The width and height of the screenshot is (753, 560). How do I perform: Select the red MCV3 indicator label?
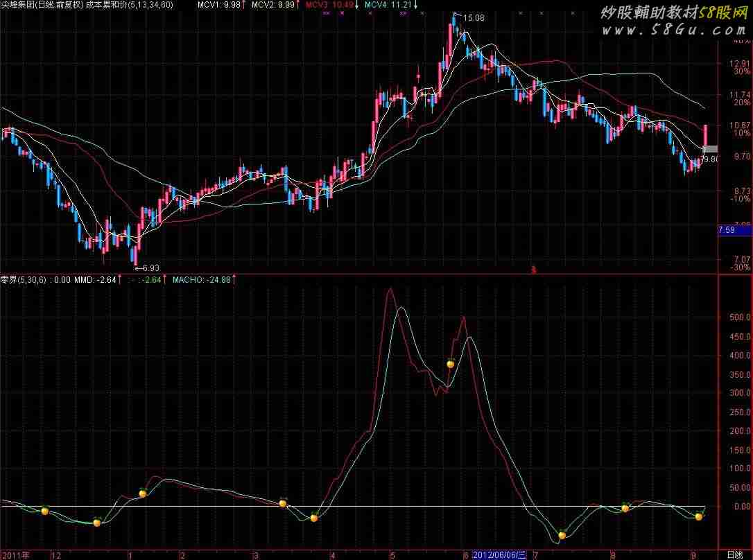click(331, 5)
